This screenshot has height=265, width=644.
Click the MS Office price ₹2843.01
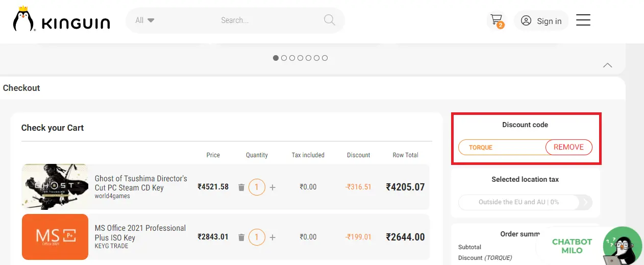click(213, 237)
